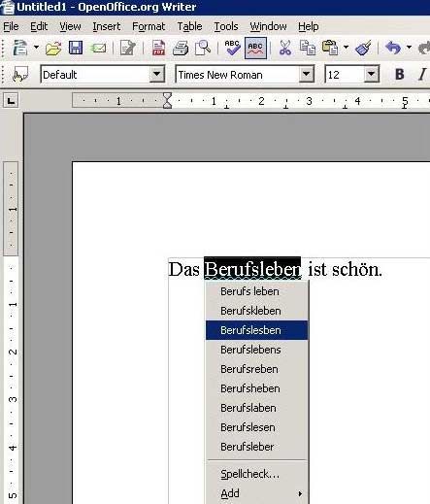
Task: Expand the font size dropdown arrow
Action: [372, 75]
